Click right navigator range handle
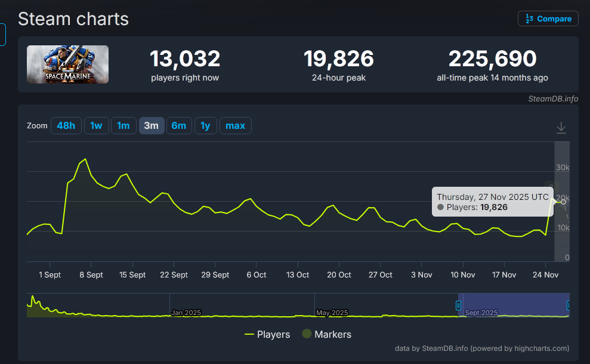The height and width of the screenshot is (364, 590). 569,306
